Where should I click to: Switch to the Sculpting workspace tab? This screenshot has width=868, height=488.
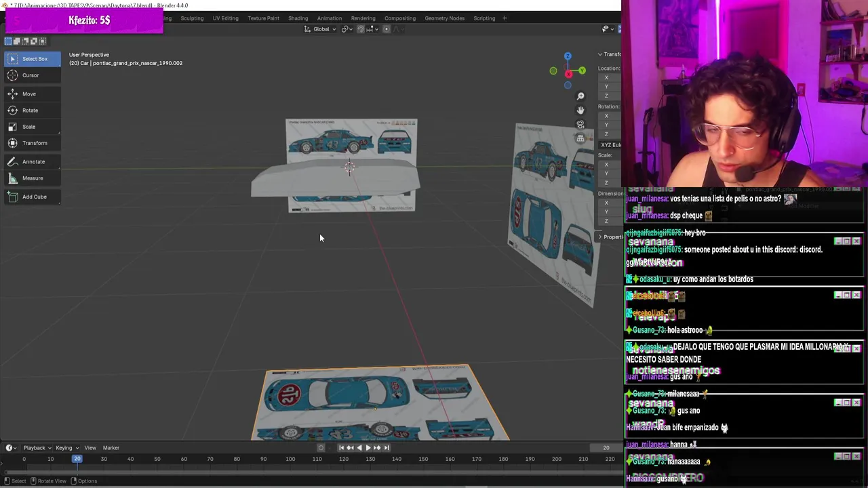pos(192,18)
